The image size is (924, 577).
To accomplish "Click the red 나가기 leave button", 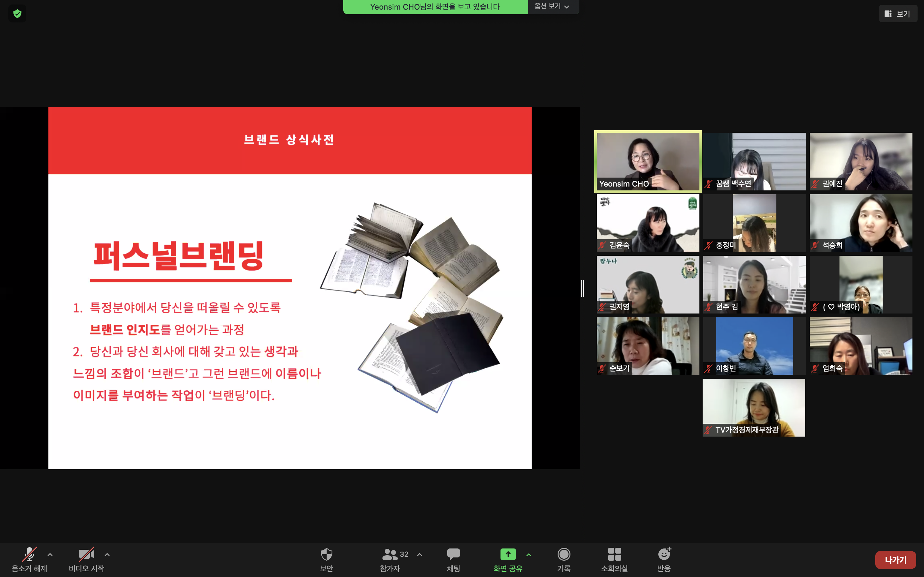I will (x=895, y=560).
